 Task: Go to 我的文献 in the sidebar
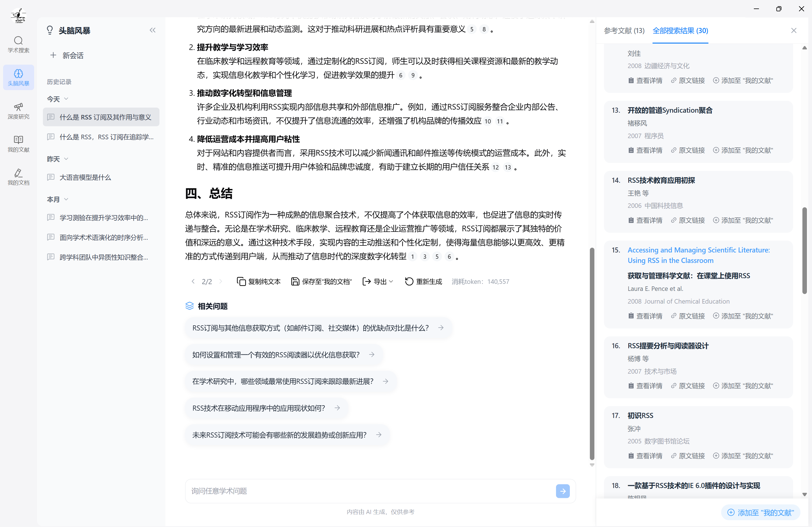point(18,144)
